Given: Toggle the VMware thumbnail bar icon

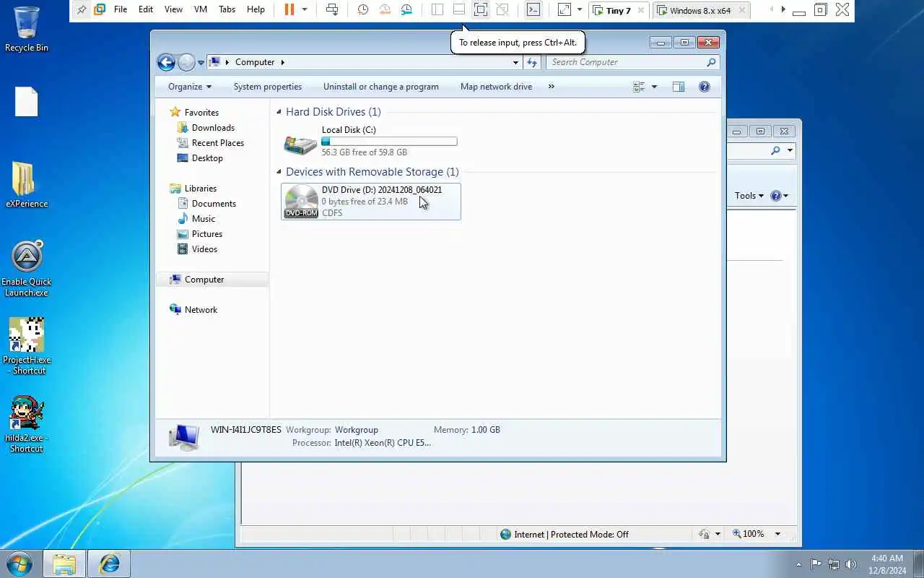Looking at the screenshot, I should (459, 9).
